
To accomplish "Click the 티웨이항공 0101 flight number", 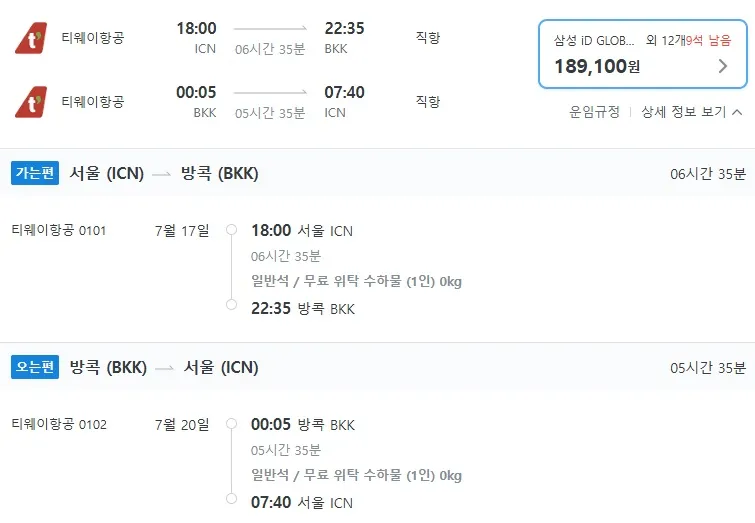I will [59, 231].
